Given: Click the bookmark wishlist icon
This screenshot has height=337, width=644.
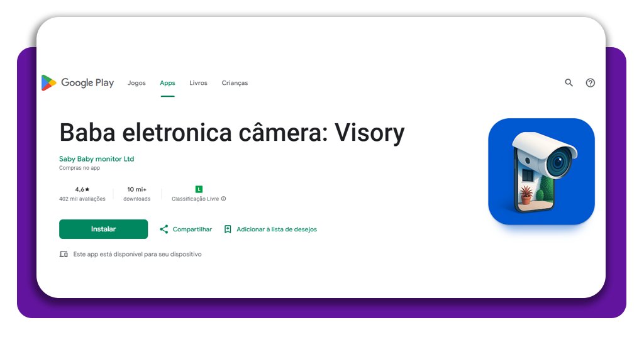Looking at the screenshot, I should 228,229.
